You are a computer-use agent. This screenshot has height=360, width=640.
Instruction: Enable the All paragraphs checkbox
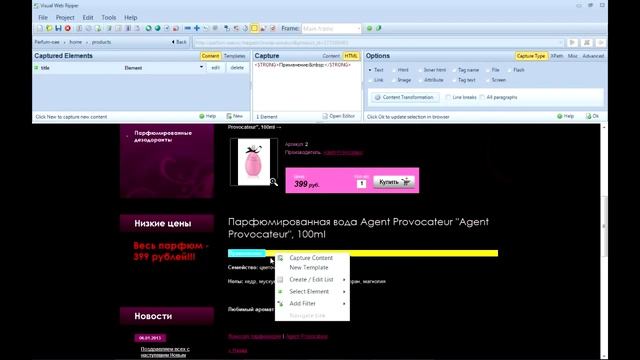click(x=482, y=97)
